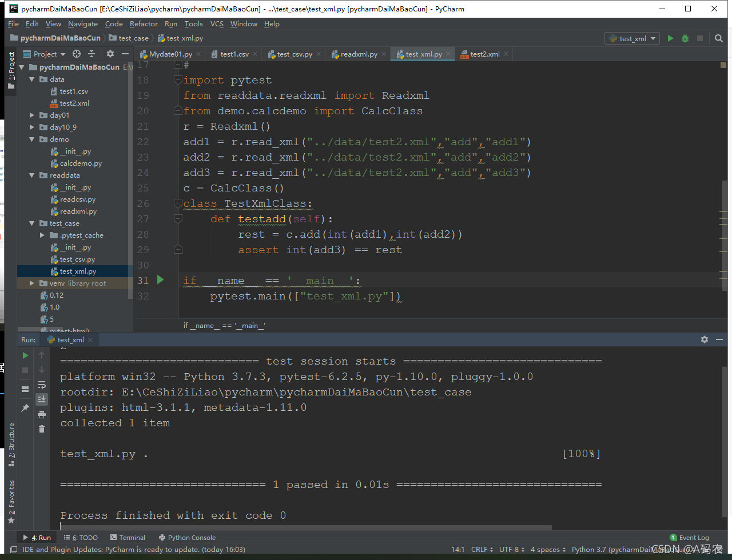This screenshot has height=560, width=732.
Task: Collapse the test_case folder
Action: pyautogui.click(x=33, y=223)
